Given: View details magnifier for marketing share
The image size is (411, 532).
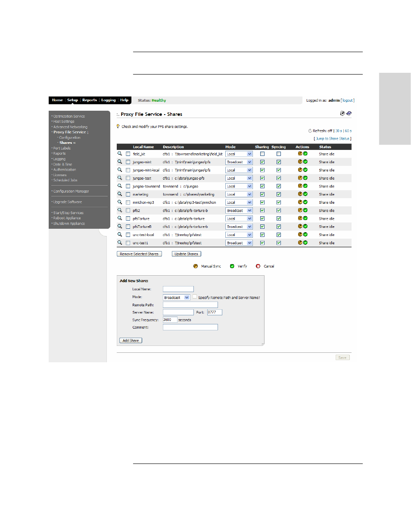Looking at the screenshot, I should [120, 194].
